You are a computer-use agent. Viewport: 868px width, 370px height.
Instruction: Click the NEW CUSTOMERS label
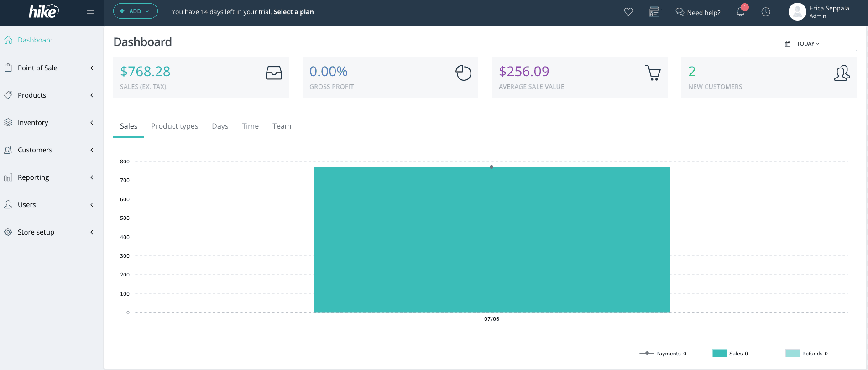(715, 87)
